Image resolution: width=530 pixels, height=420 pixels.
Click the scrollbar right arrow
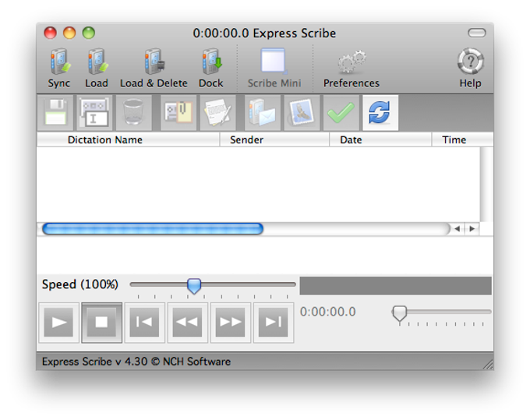[472, 229]
